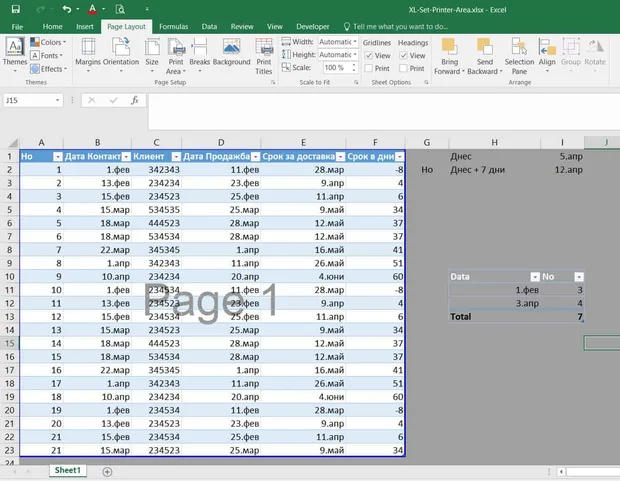
Task: Click the Print Titles button
Action: coord(264,56)
